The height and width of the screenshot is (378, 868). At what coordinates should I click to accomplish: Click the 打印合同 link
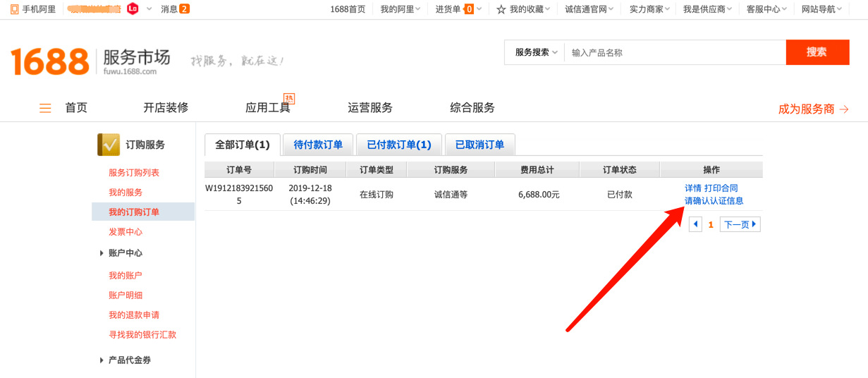click(721, 188)
